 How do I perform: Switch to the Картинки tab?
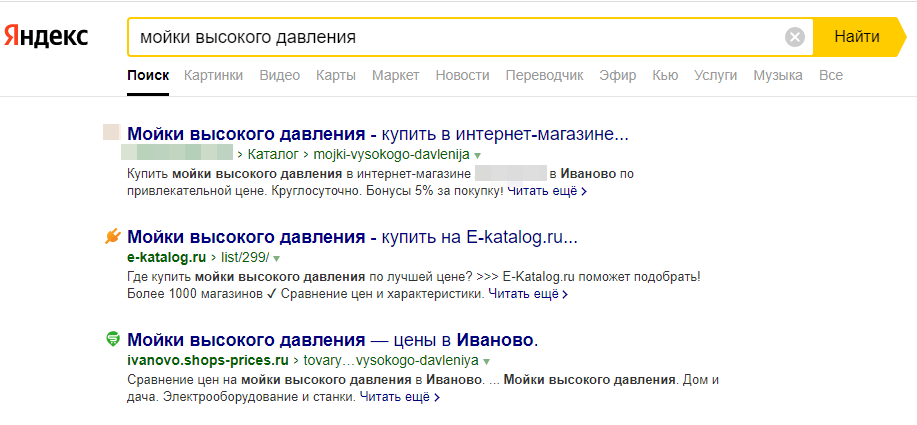click(214, 75)
